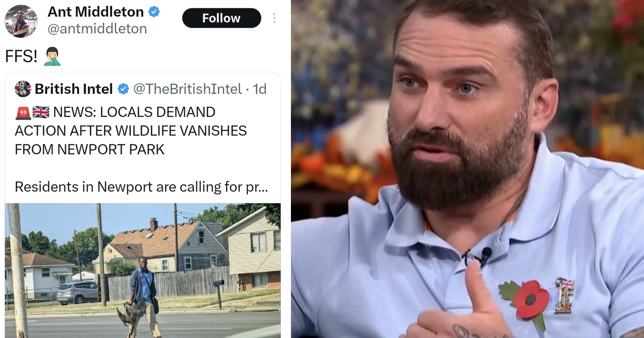The image size is (644, 338).
Task: Open the British Intel display name
Action: point(74,89)
